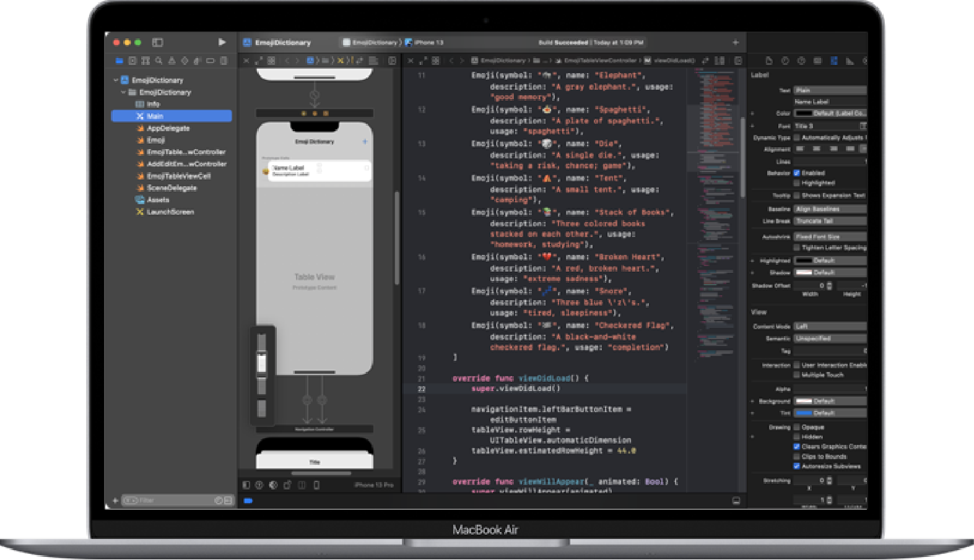Open the Symbol navigator icon
Image resolution: width=974 pixels, height=560 pixels.
point(145,61)
